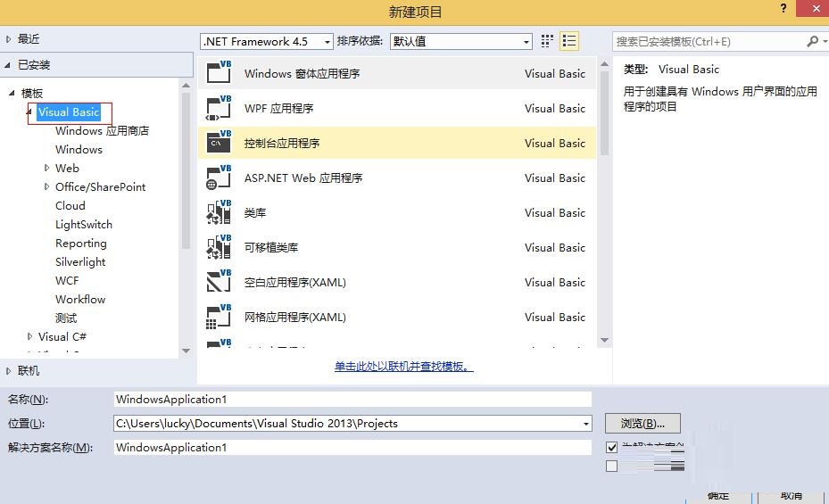Select 网格应用程序(XAML) template name
The image size is (829, 504).
tap(295, 318)
